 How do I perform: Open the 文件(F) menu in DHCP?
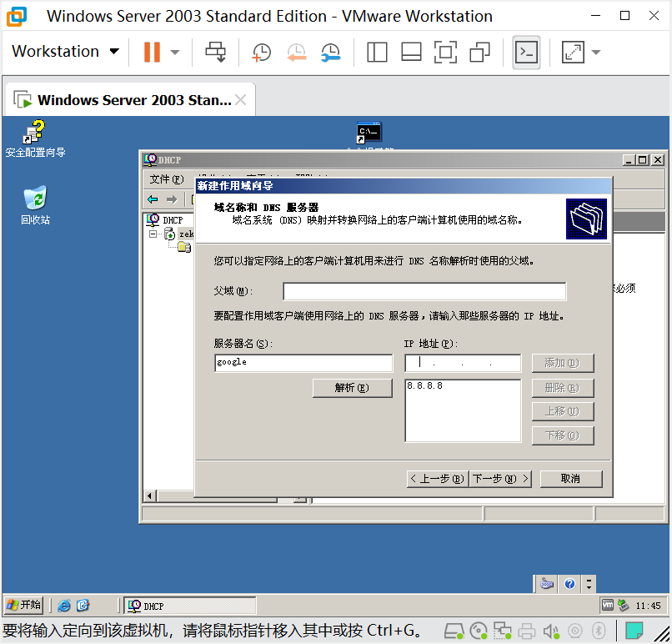pyautogui.click(x=166, y=179)
